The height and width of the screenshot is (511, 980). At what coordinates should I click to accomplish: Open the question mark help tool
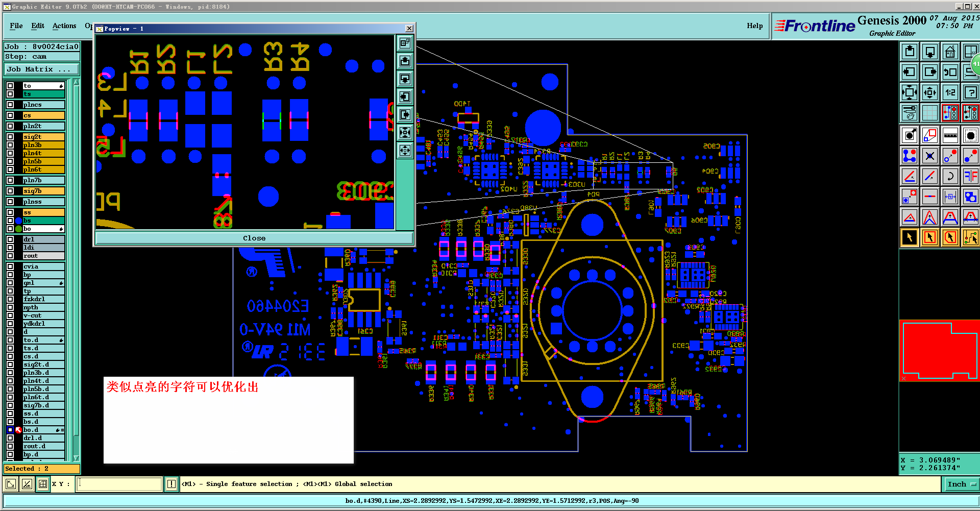[970, 92]
